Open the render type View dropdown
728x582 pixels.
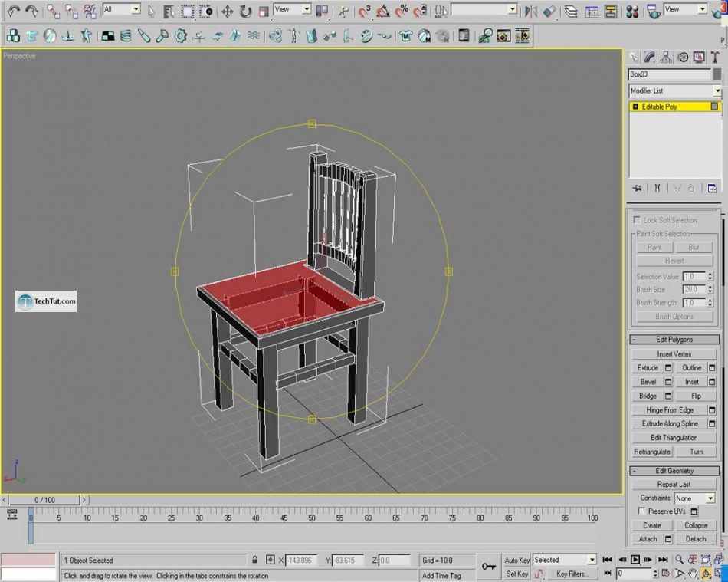(x=685, y=9)
